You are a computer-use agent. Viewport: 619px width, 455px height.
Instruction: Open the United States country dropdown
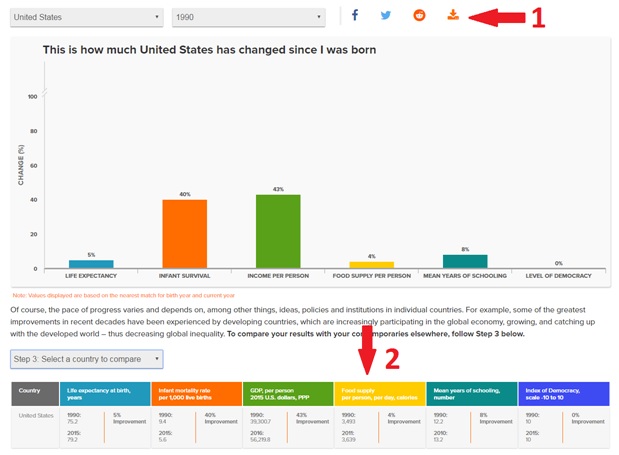click(86, 17)
